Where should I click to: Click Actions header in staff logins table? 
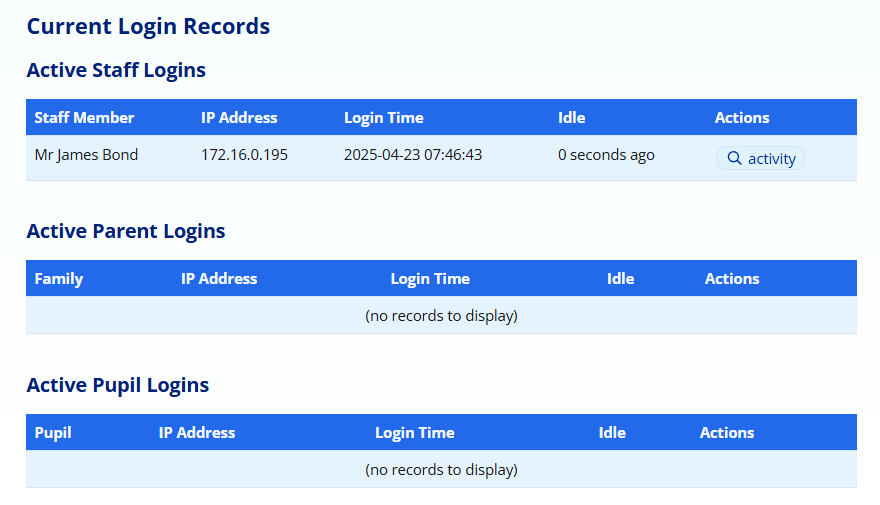pyautogui.click(x=742, y=117)
